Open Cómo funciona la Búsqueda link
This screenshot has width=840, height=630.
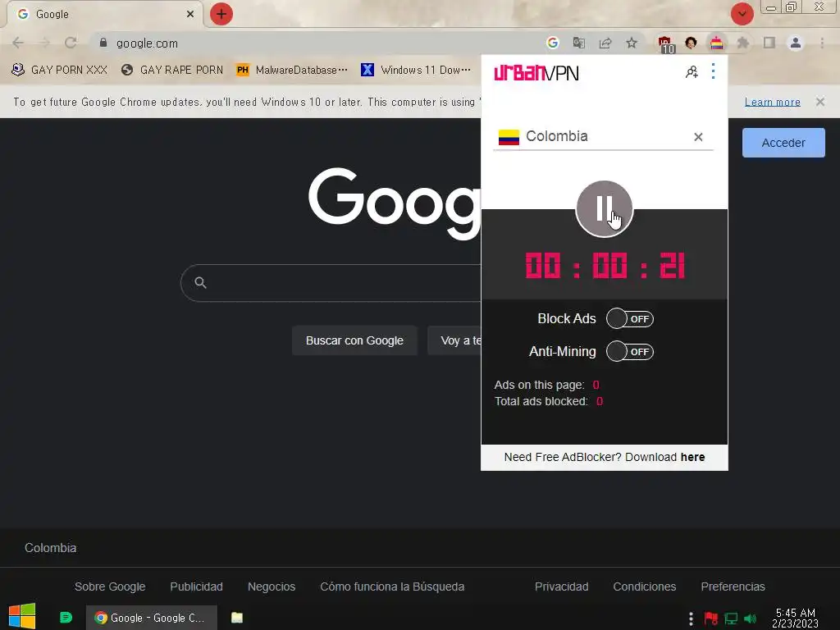(x=392, y=587)
